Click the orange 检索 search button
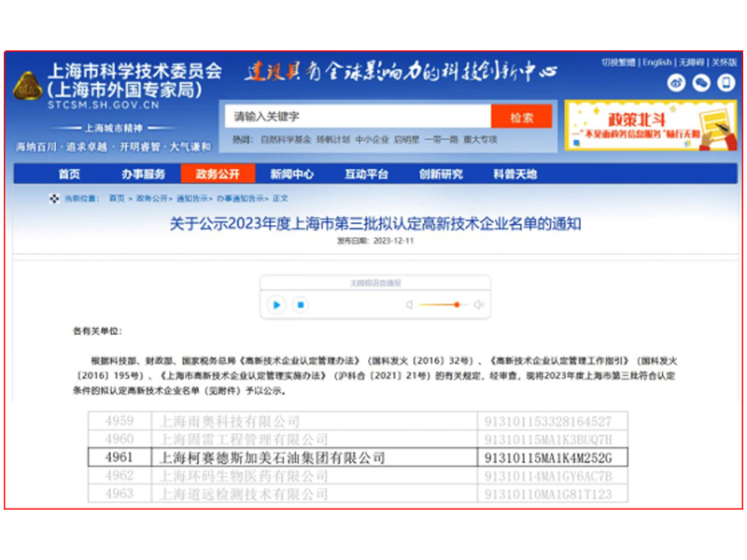Image resolution: width=747 pixels, height=560 pixels. pos(521,118)
